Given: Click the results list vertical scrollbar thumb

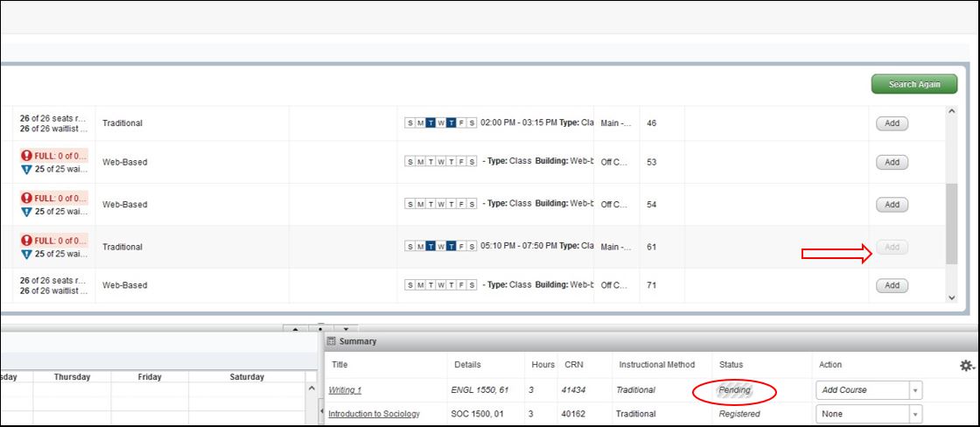Looking at the screenshot, I should pos(952,223).
